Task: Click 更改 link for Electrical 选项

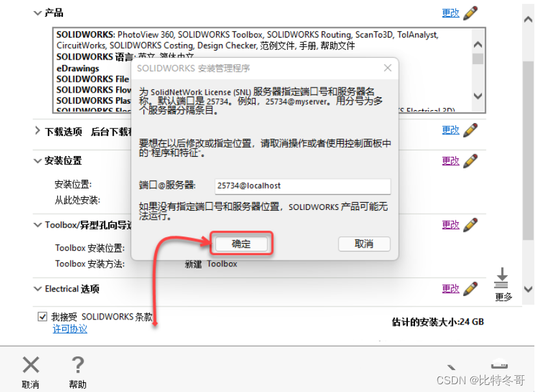Action: point(451,289)
